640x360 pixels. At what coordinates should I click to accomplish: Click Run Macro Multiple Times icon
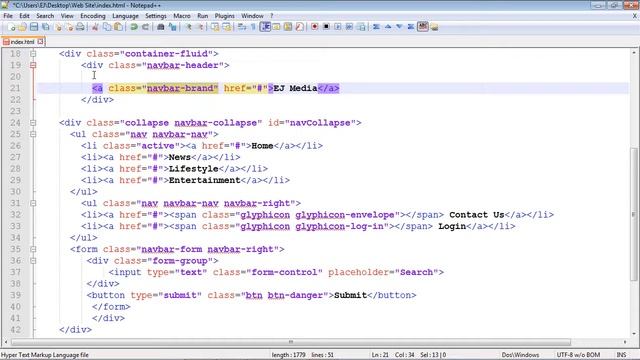pyautogui.click(x=349, y=27)
